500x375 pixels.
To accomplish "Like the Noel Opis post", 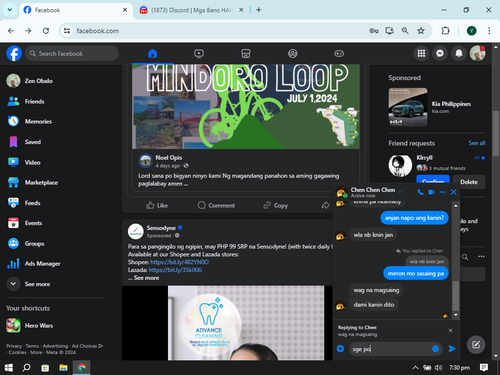I will tap(157, 205).
